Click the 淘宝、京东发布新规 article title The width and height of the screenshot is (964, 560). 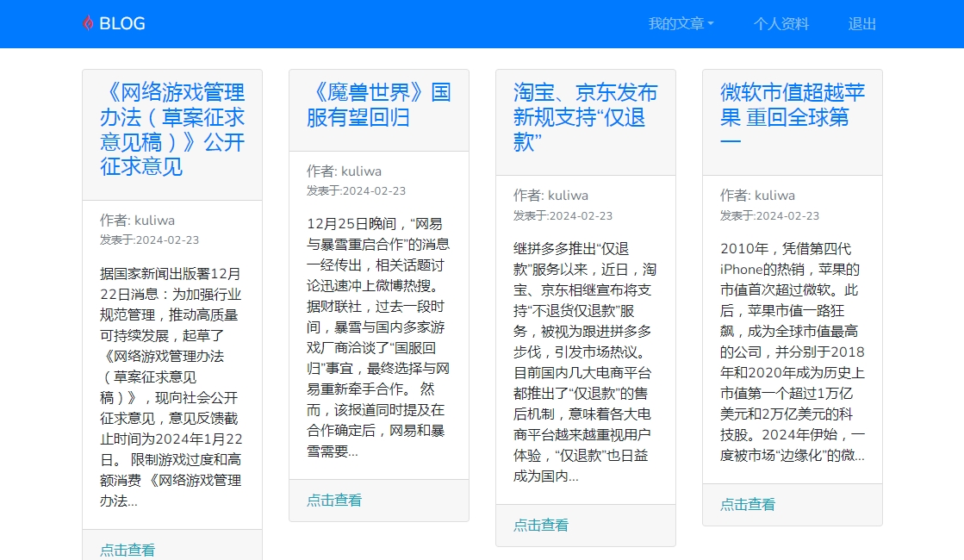[x=585, y=116]
